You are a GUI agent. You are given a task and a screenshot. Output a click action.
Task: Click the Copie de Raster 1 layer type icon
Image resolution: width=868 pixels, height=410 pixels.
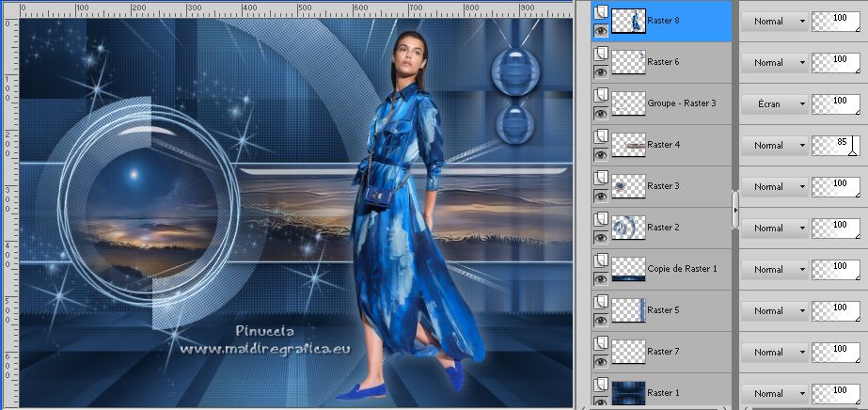(x=601, y=260)
